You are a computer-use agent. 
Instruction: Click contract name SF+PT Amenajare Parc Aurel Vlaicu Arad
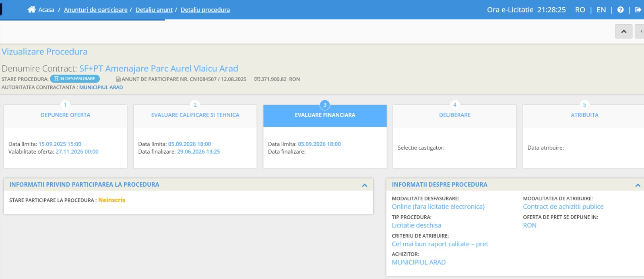(x=159, y=69)
